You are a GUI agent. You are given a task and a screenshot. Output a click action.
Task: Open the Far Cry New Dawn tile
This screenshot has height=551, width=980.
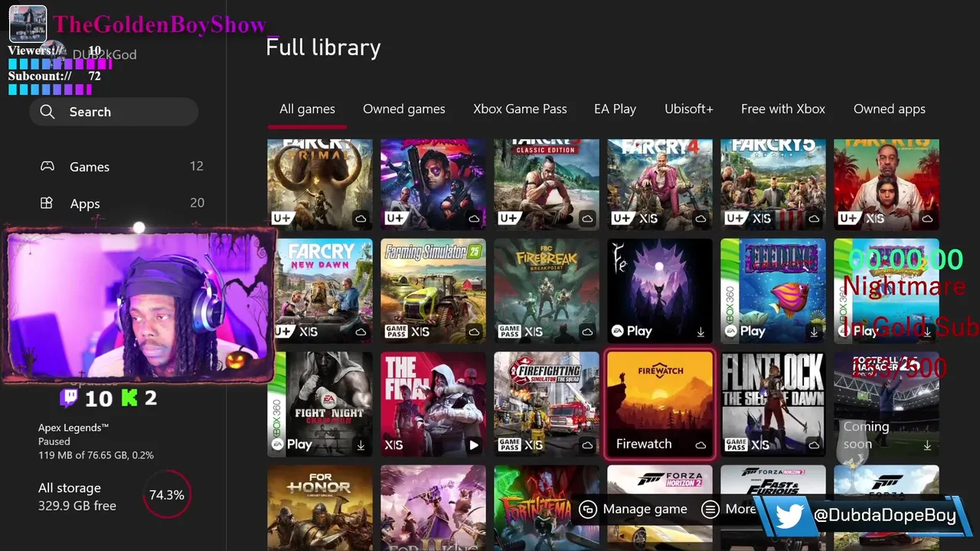(320, 291)
